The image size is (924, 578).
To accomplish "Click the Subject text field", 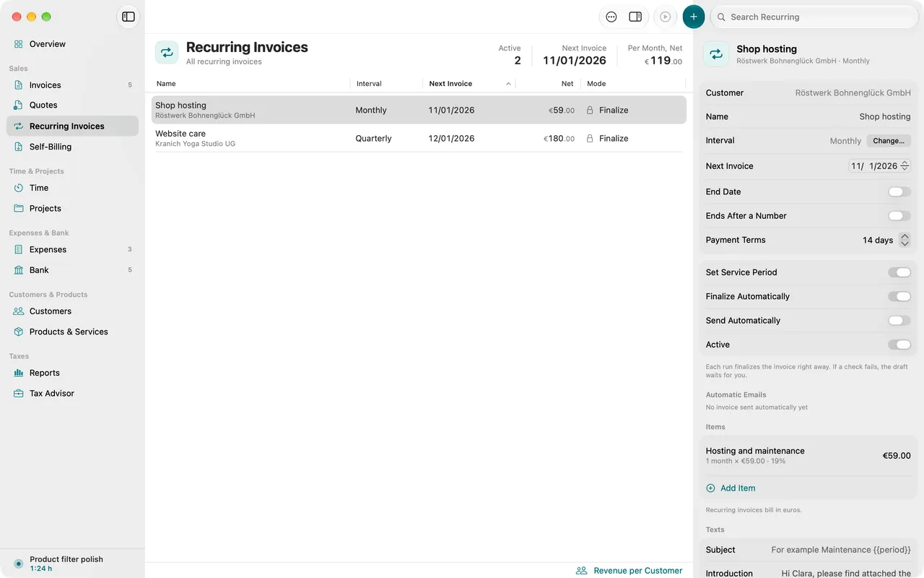I will (808, 550).
